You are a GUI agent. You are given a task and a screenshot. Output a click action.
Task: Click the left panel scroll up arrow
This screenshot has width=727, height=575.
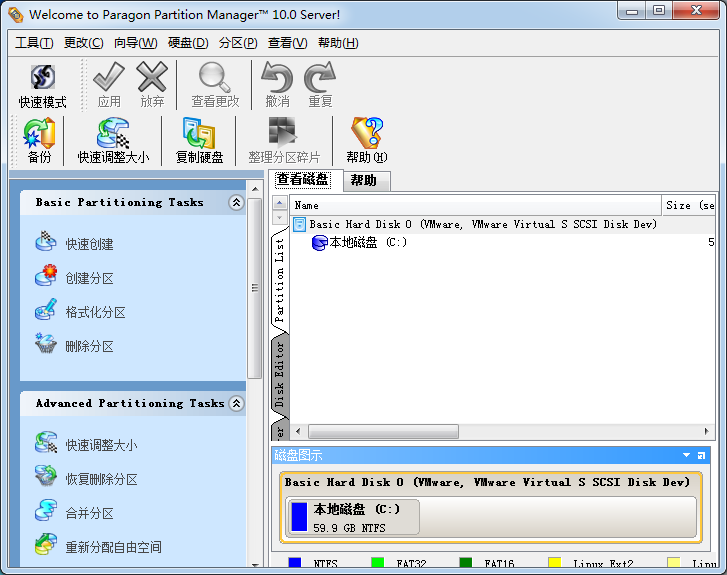(255, 189)
